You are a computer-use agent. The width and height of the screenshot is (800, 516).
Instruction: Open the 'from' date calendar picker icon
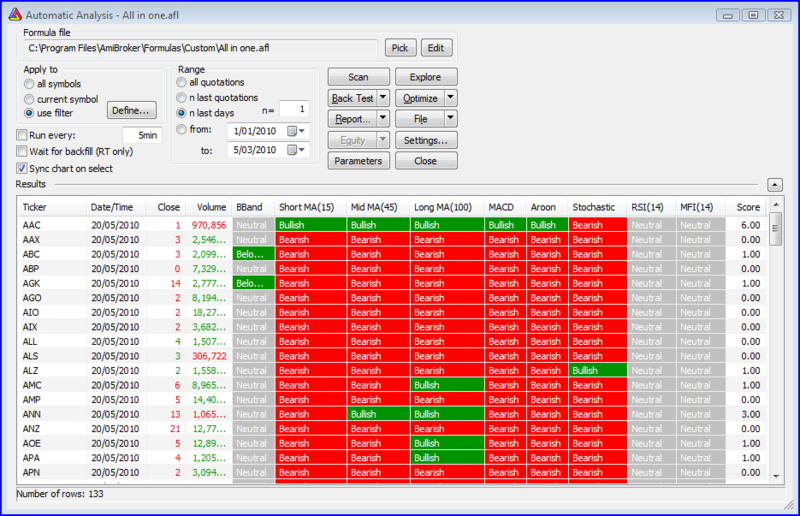[292, 131]
